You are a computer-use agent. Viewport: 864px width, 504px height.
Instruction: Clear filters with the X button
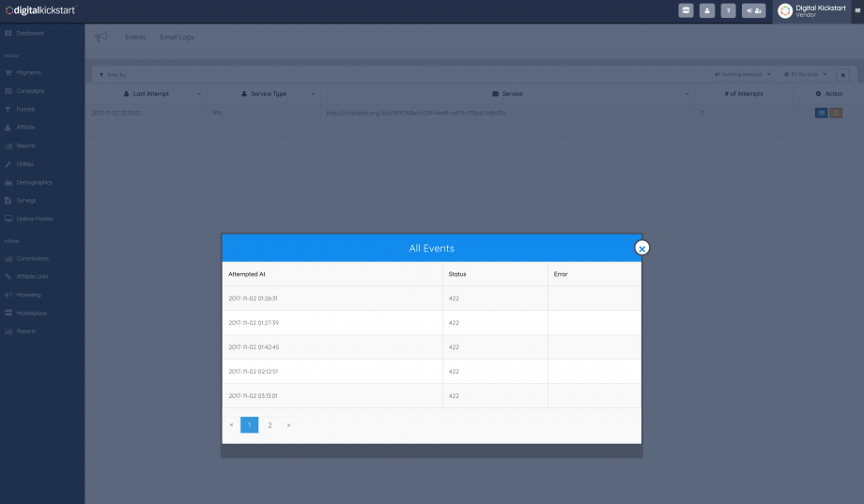pos(842,74)
